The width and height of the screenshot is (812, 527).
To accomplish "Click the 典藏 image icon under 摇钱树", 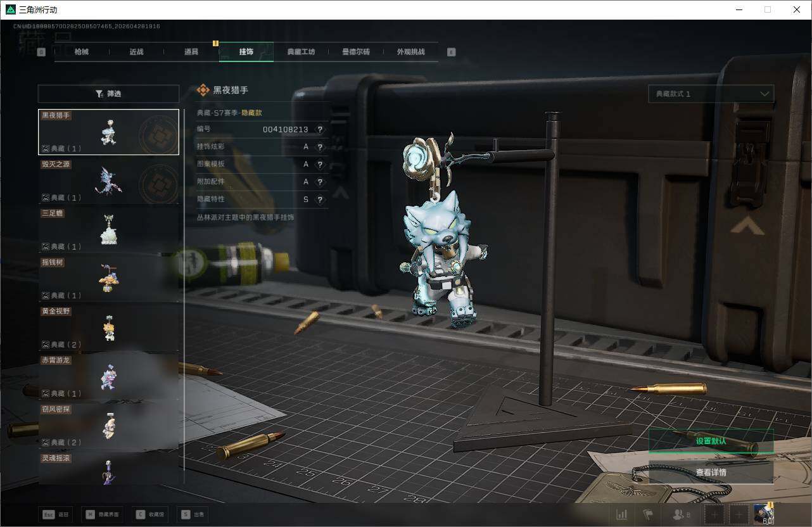I will tap(46, 295).
